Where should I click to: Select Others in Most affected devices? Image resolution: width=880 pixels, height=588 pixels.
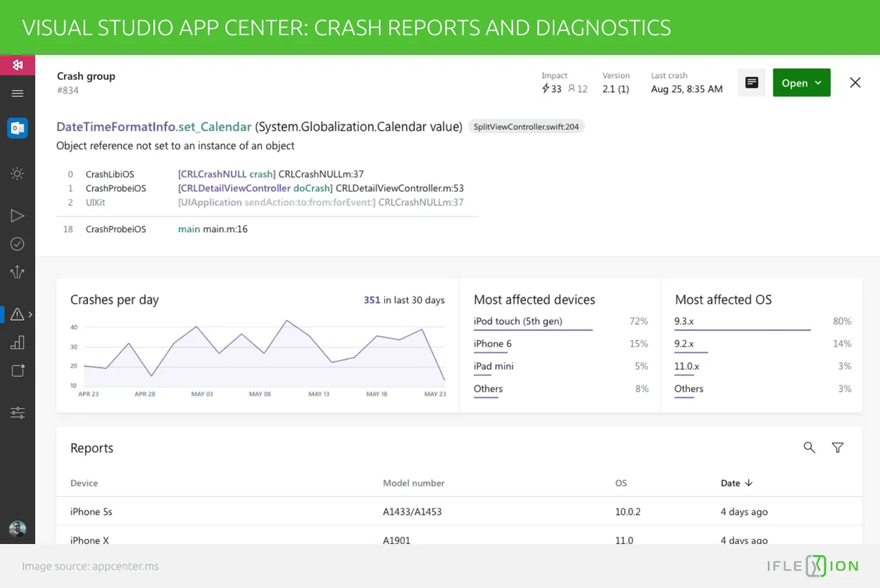(x=488, y=389)
